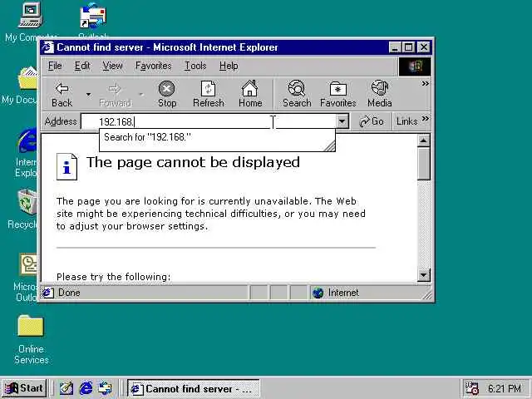Screen dimensions: 532x399
Task: Click the Refresh toolbar button
Action: [x=209, y=94]
